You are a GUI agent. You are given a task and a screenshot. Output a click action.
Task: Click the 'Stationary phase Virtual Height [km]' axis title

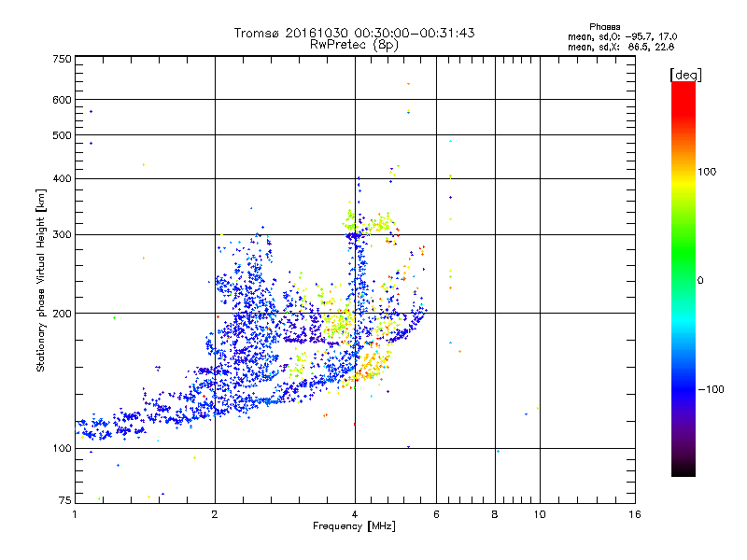pos(41,280)
